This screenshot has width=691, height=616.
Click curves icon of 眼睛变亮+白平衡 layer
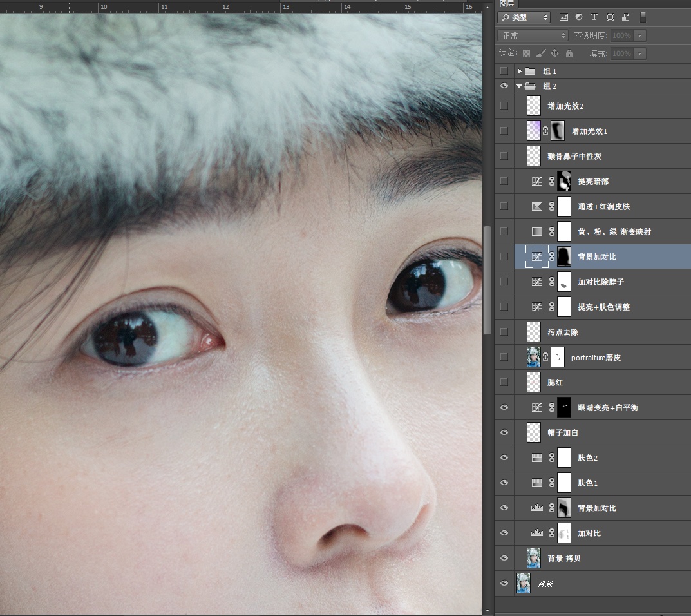click(536, 407)
